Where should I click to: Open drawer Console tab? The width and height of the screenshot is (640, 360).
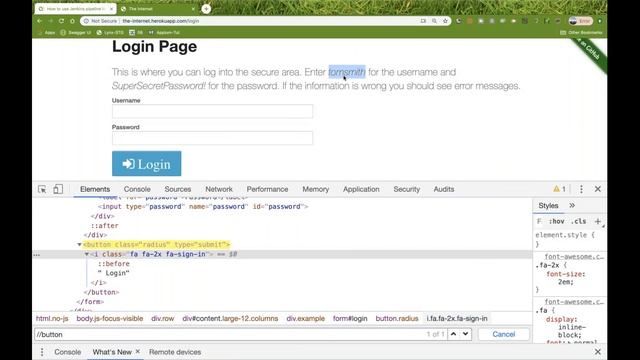pyautogui.click(x=68, y=352)
